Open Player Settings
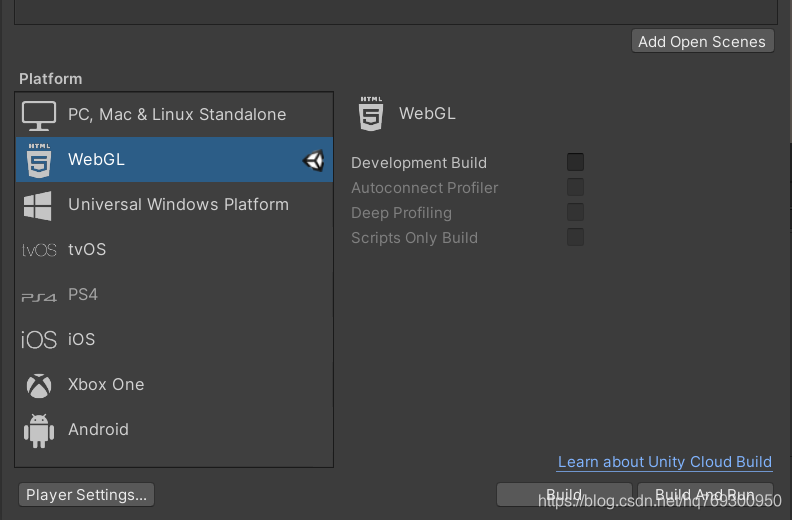Viewport: 792px width, 520px height. [x=86, y=494]
